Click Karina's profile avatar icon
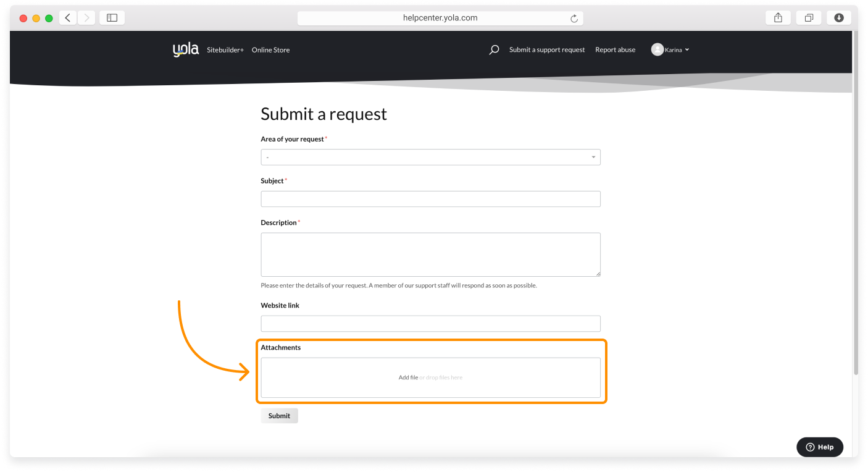The width and height of the screenshot is (868, 472). click(657, 49)
